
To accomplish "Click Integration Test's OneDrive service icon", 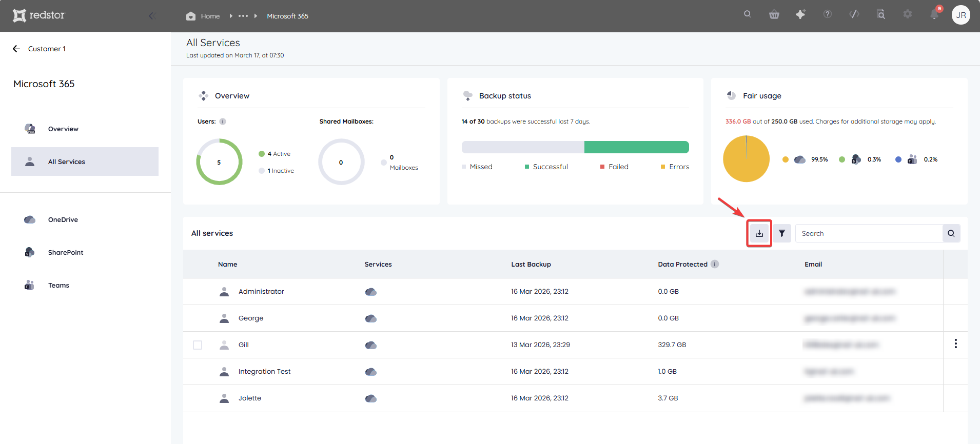I will point(371,372).
